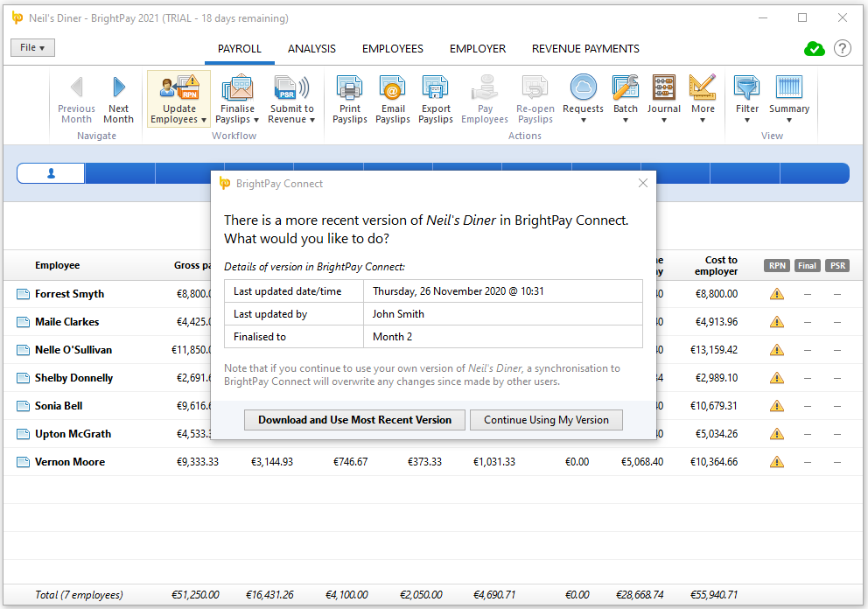The image size is (868, 609).
Task: Select employee Maile Clarkes
Action: pyautogui.click(x=67, y=322)
